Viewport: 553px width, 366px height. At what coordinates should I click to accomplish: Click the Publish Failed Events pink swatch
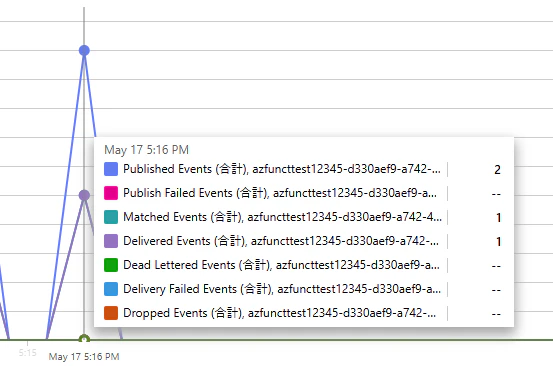coord(111,193)
